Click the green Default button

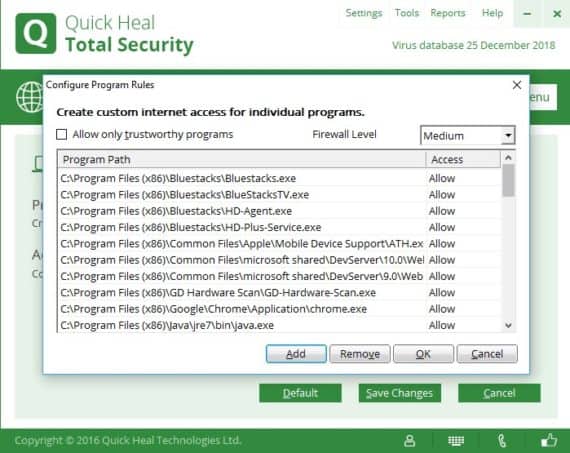[300, 393]
